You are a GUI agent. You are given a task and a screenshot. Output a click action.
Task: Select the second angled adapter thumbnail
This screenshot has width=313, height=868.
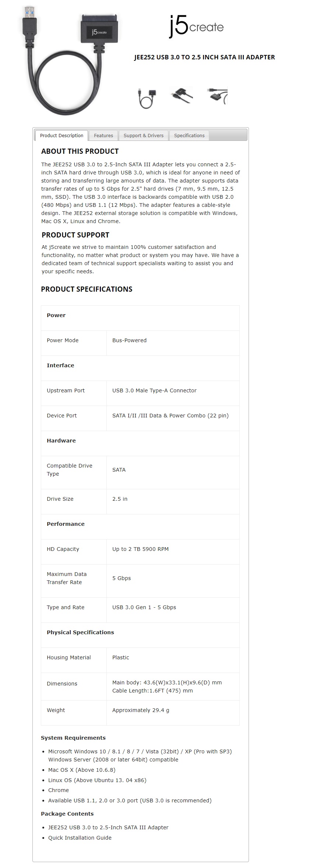(x=182, y=96)
